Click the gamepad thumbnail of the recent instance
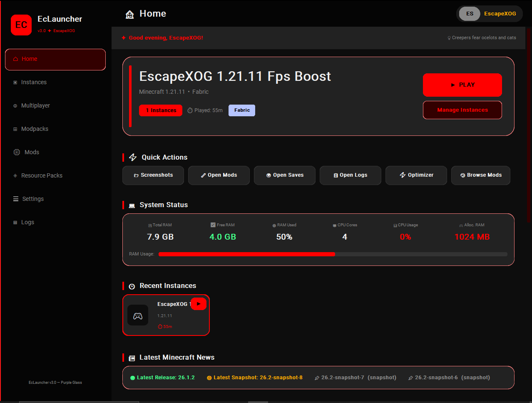 (138, 315)
